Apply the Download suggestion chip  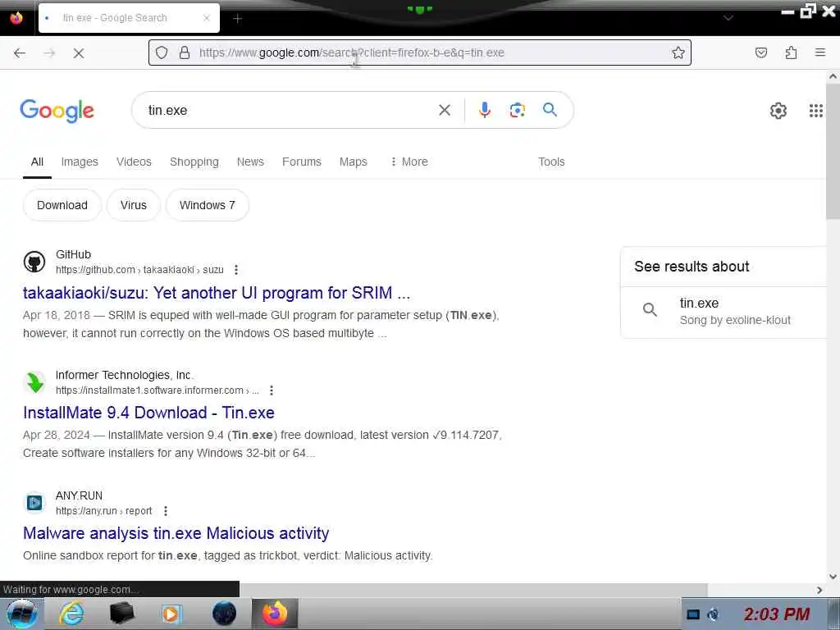tap(62, 205)
